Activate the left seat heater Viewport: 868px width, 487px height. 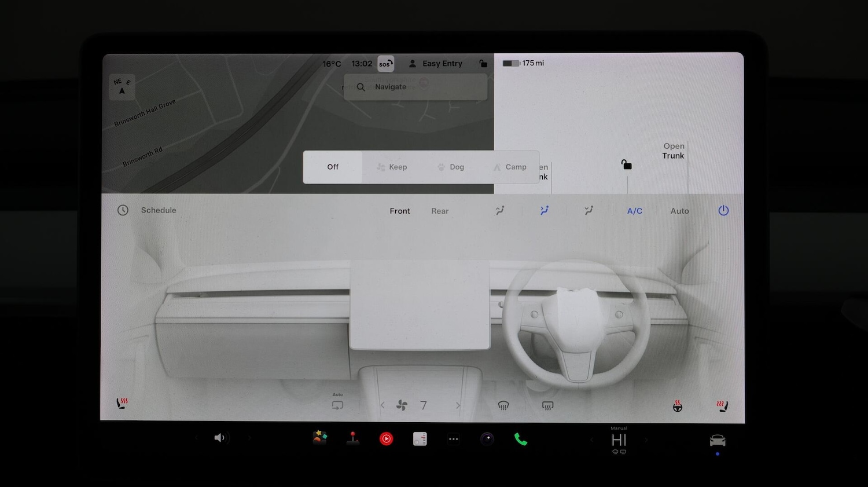[122, 403]
